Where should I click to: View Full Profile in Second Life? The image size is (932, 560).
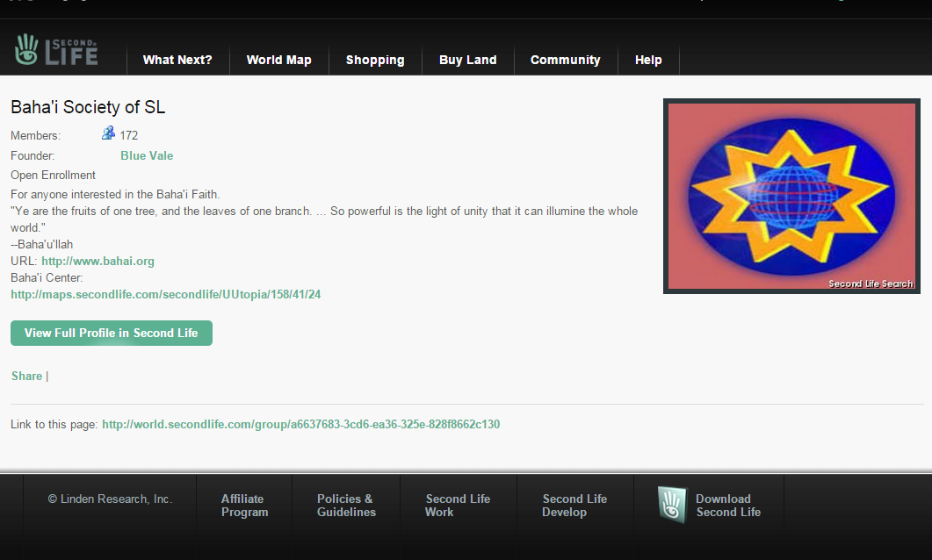coord(112,334)
